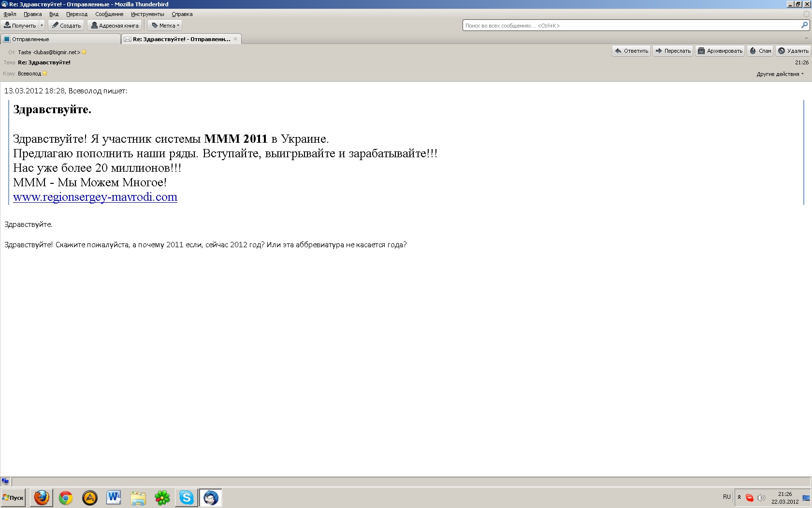The height and width of the screenshot is (508, 812).
Task: Open the Пуск start button
Action: pos(13,497)
